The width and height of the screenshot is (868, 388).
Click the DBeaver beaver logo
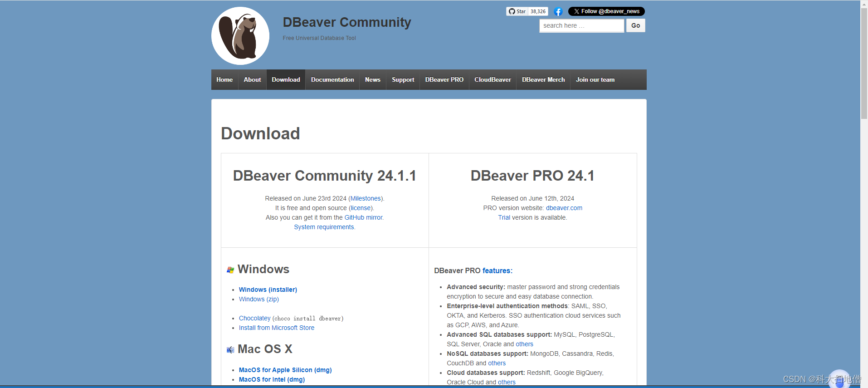pyautogui.click(x=240, y=36)
